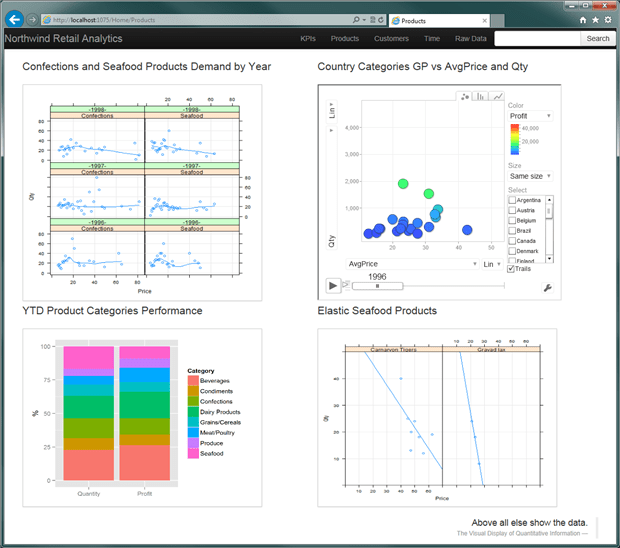Check the Belgium country checkbox

(x=512, y=221)
